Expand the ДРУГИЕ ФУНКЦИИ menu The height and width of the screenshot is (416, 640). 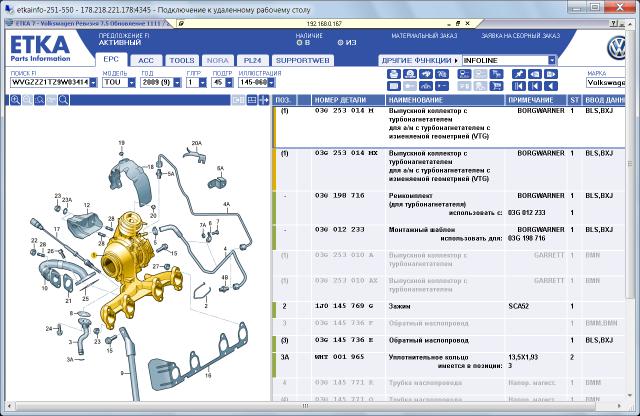pyautogui.click(x=420, y=60)
